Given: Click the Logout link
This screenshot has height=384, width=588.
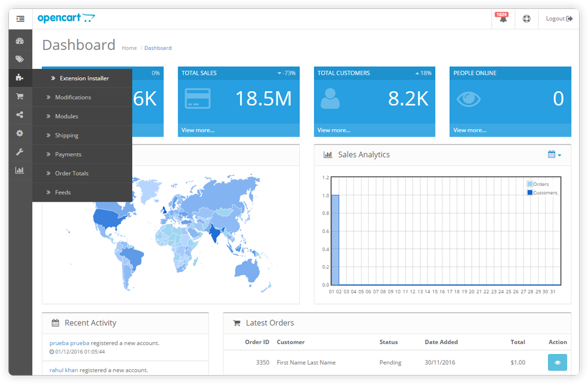Looking at the screenshot, I should (559, 19).
